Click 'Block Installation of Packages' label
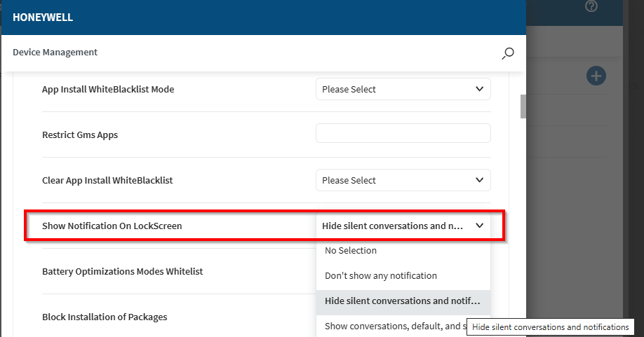 [105, 317]
